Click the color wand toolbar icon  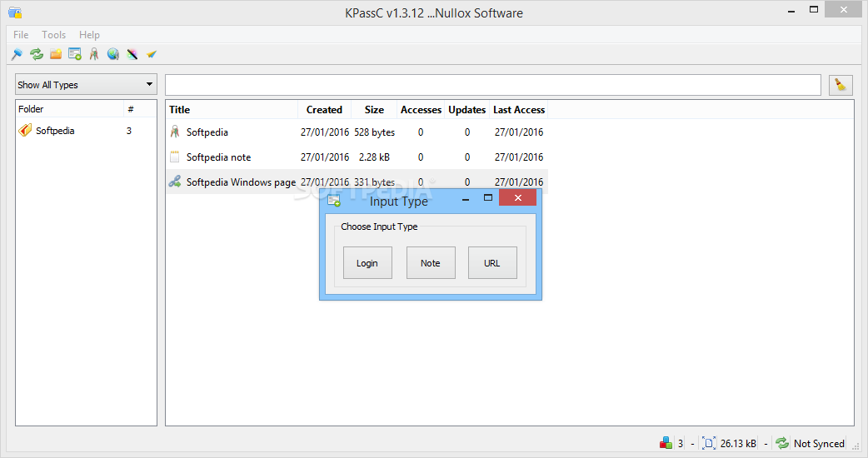click(x=132, y=54)
